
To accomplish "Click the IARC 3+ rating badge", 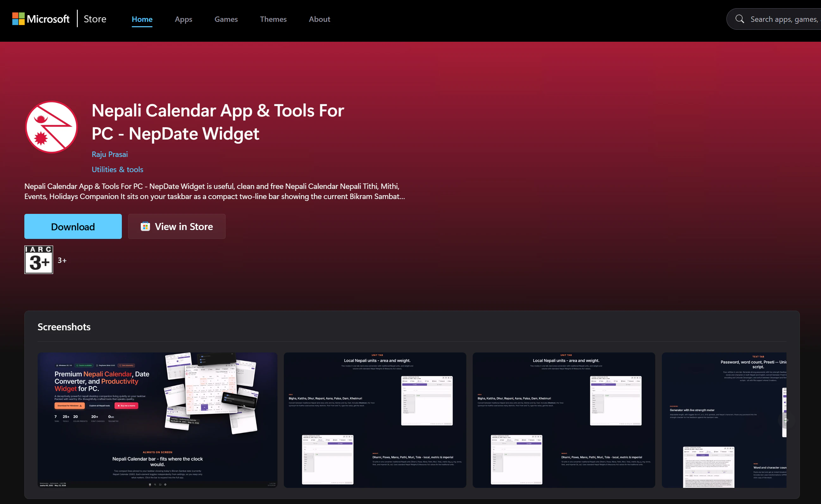I will pyautogui.click(x=39, y=260).
